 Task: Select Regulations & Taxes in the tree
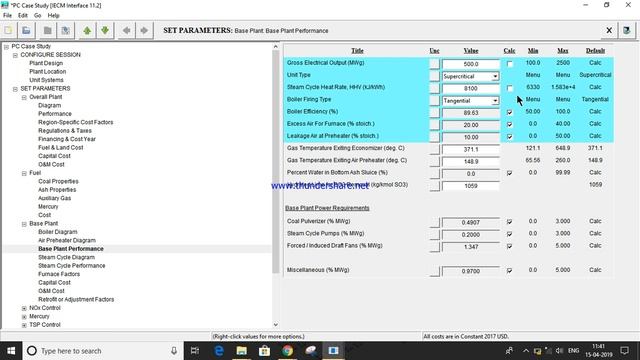pos(65,131)
